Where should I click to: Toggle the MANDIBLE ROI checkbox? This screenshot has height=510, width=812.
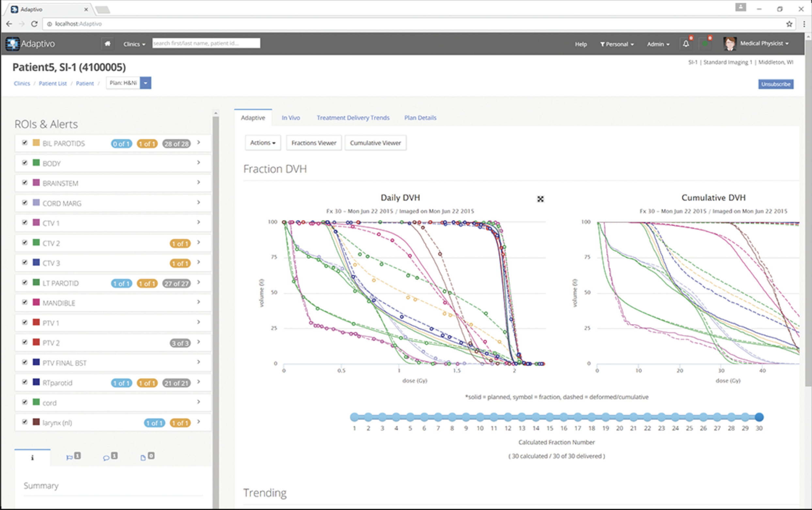[24, 302]
